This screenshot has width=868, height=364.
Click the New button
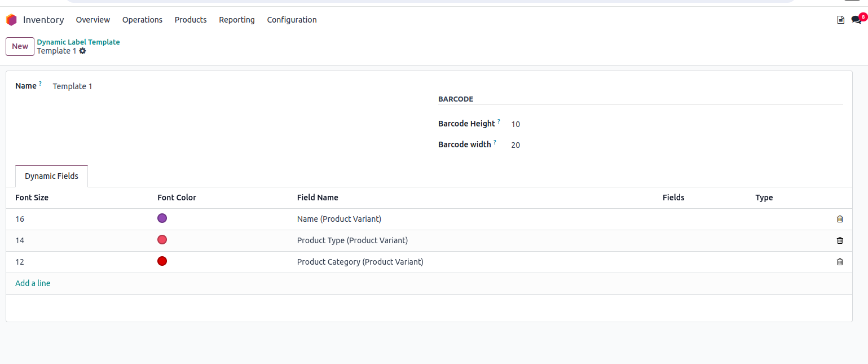pyautogui.click(x=20, y=46)
